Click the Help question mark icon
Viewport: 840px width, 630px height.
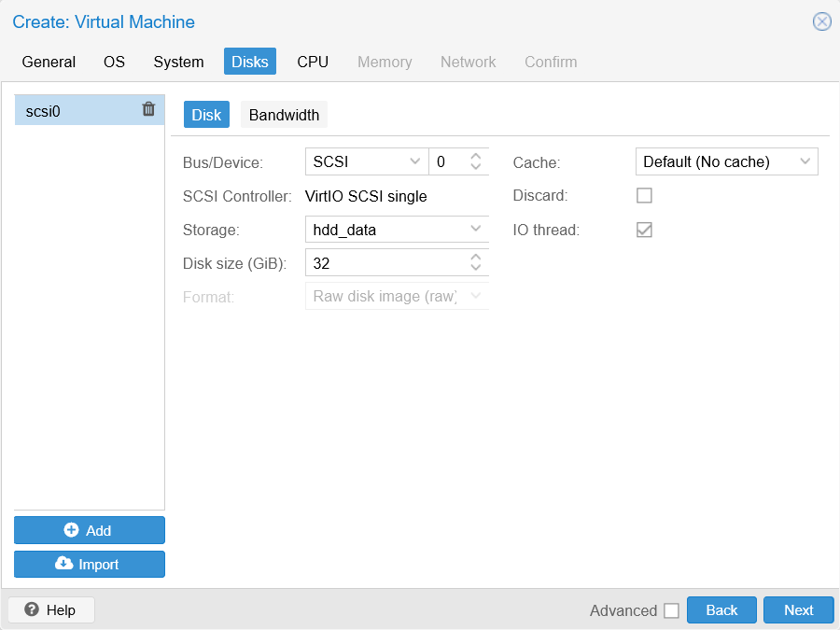(32, 609)
